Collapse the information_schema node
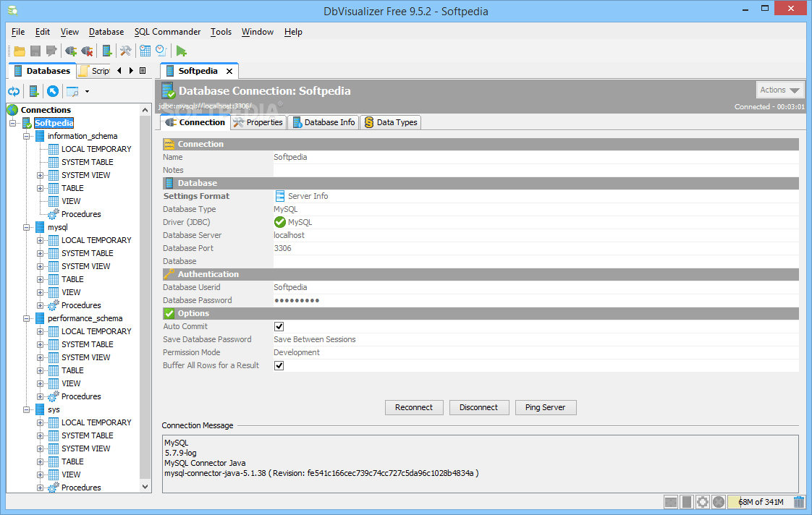812x515 pixels. pyautogui.click(x=26, y=136)
